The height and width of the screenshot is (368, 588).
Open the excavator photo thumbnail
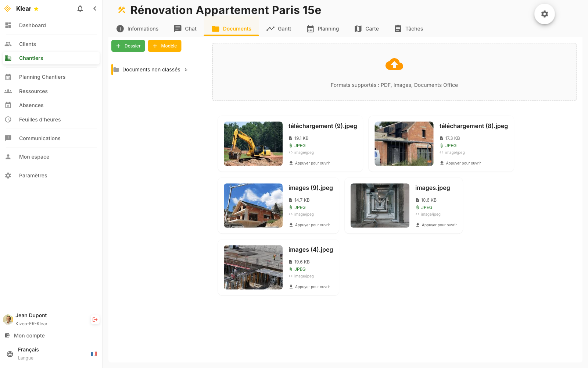point(253,144)
